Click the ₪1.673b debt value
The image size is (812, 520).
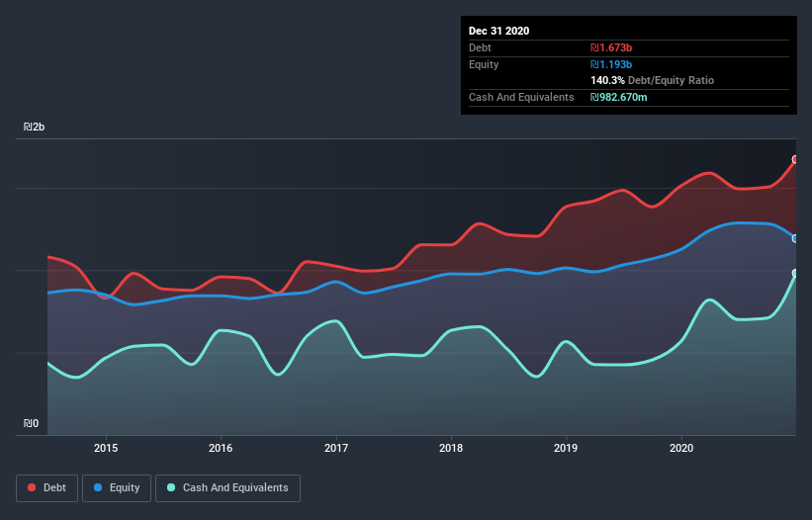tap(611, 47)
